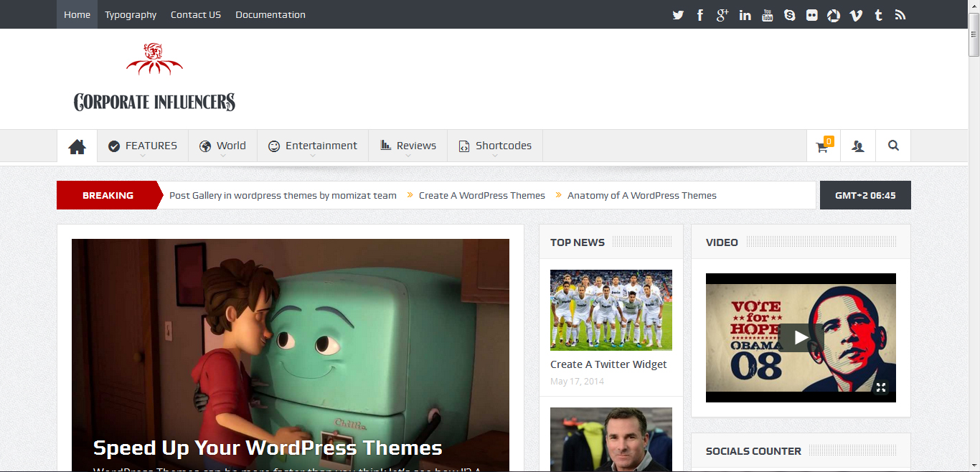
Task: Click 'Anatomy of A WordPress Themes' breaking link
Action: (x=641, y=195)
